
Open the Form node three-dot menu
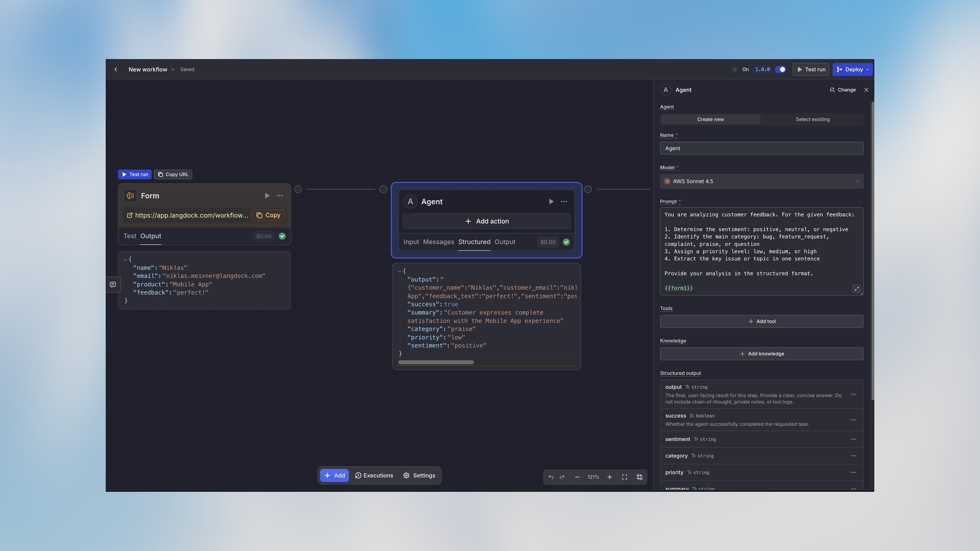point(279,196)
